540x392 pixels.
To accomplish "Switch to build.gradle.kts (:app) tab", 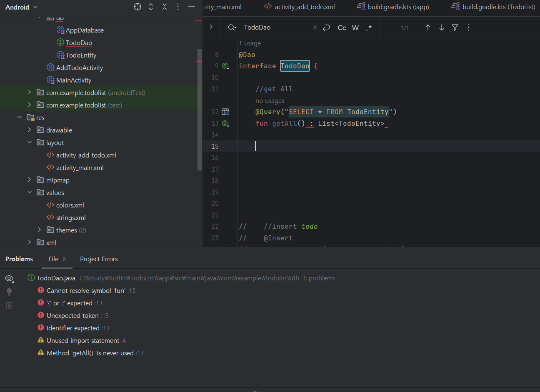I will [393, 7].
